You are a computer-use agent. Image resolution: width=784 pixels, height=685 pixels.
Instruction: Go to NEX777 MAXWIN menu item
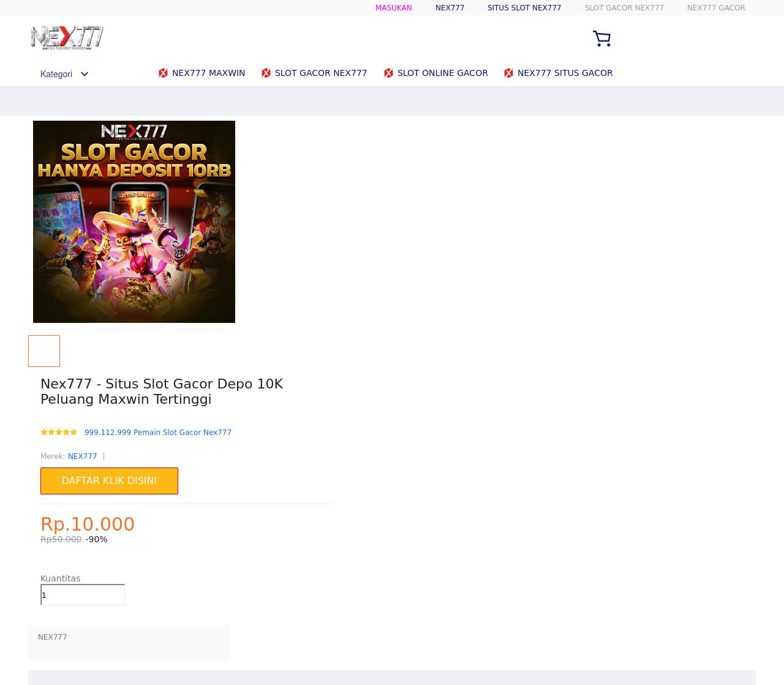tap(208, 73)
